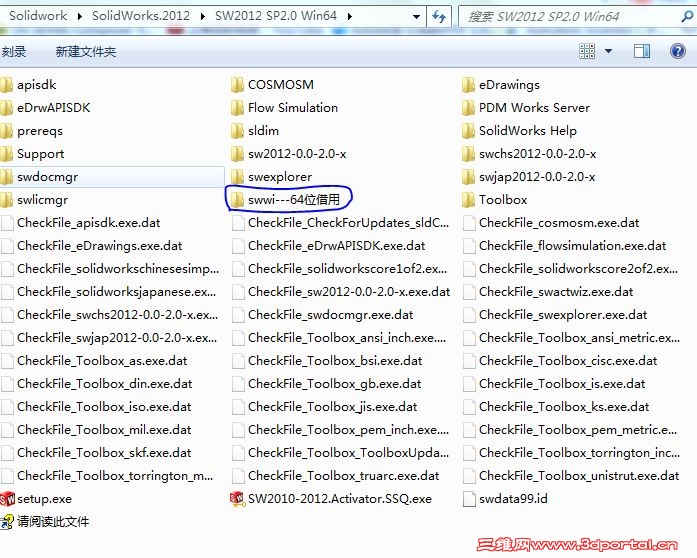This screenshot has width=697, height=558.
Task: Expand the arrow after SW2012 SP2.0 Win64
Action: (x=350, y=16)
